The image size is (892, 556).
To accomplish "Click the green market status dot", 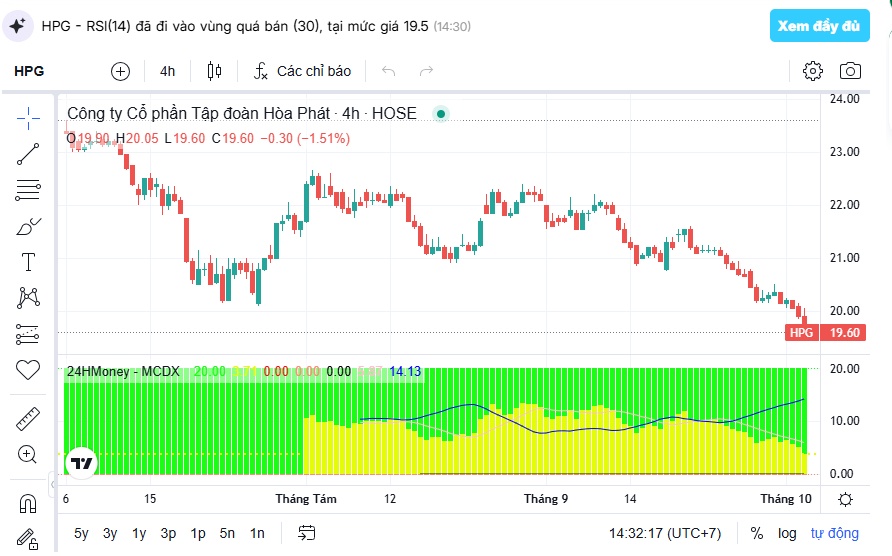I will [440, 114].
